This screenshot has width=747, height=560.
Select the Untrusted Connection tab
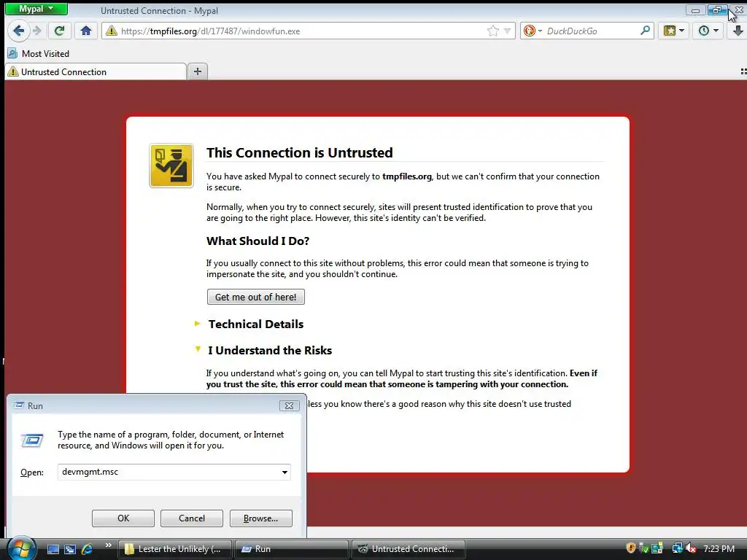click(x=96, y=72)
